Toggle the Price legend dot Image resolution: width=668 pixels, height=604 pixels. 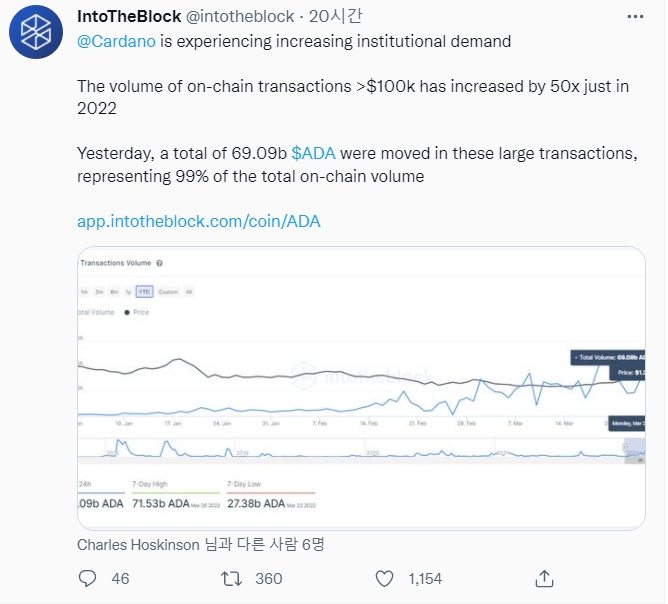pyautogui.click(x=127, y=312)
